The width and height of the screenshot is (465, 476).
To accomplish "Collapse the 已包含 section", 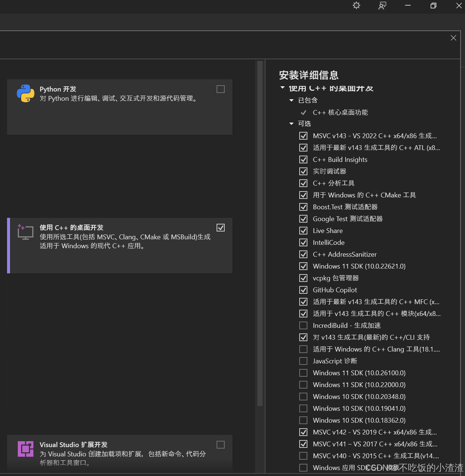I will click(291, 100).
